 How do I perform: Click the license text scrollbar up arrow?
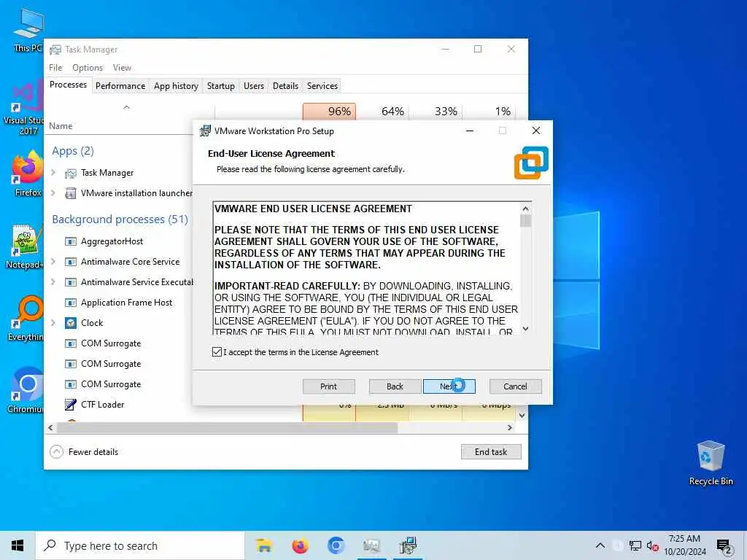click(x=525, y=209)
